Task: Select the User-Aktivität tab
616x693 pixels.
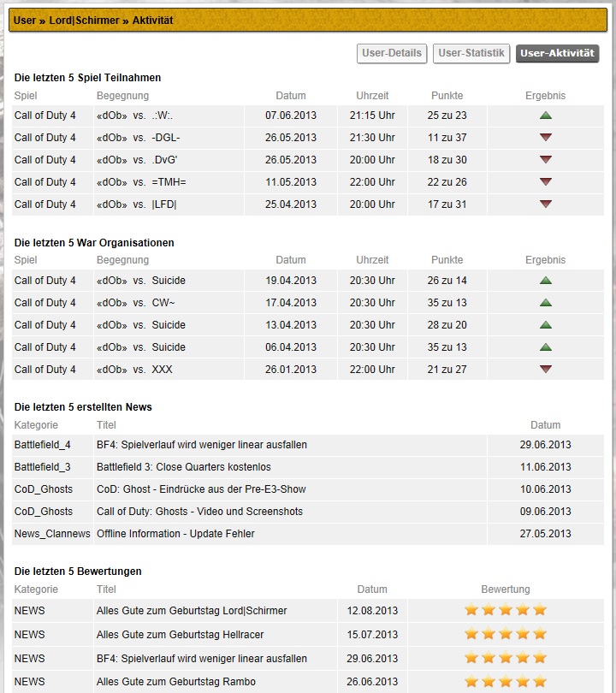Action: tap(557, 54)
